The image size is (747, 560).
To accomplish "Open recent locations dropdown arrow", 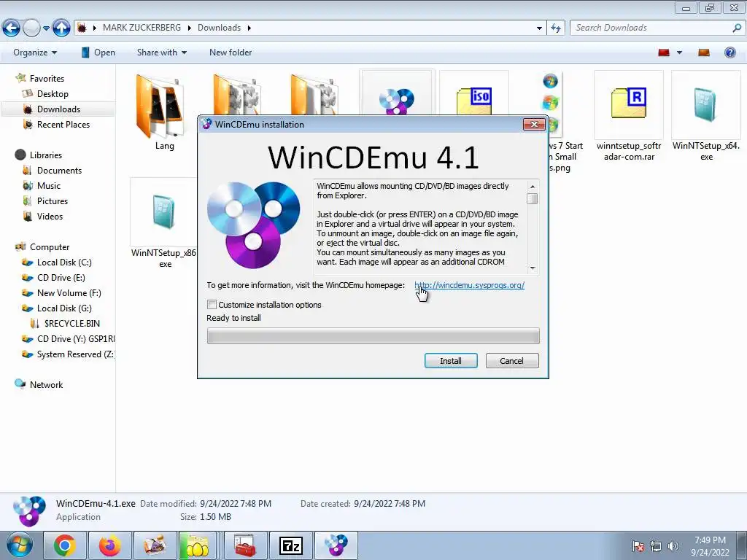I will point(46,28).
